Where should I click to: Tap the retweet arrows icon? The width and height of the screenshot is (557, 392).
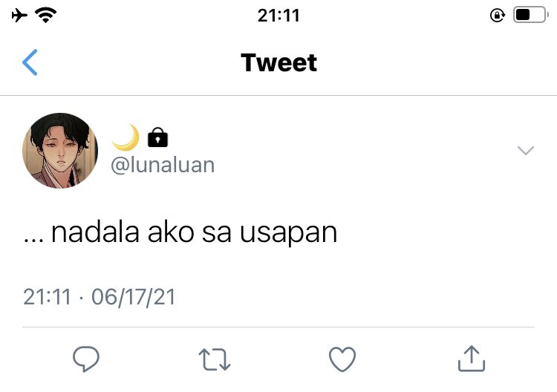[215, 359]
